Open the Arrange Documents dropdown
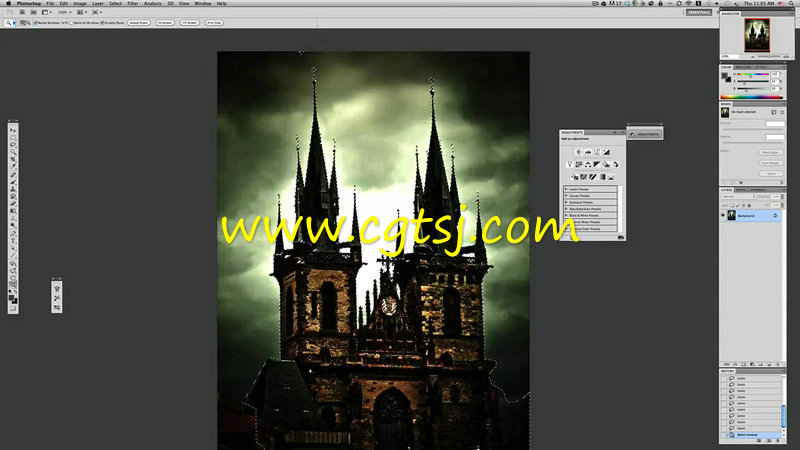The image size is (800, 450). point(81,12)
